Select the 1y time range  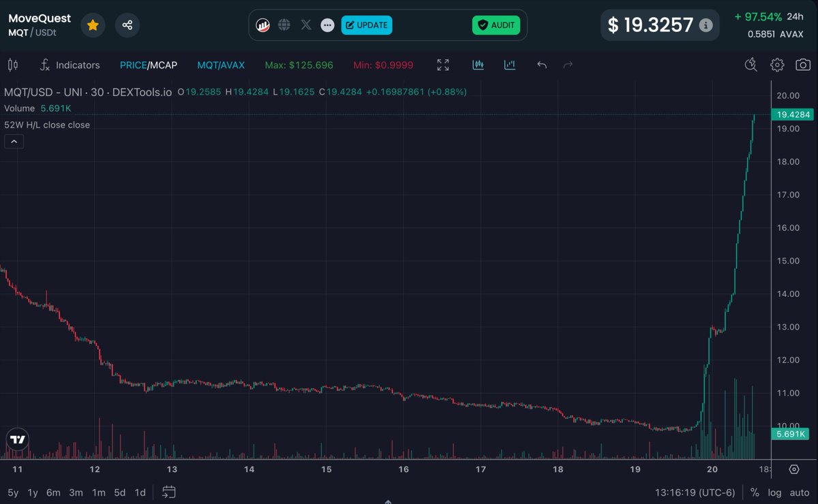(33, 492)
